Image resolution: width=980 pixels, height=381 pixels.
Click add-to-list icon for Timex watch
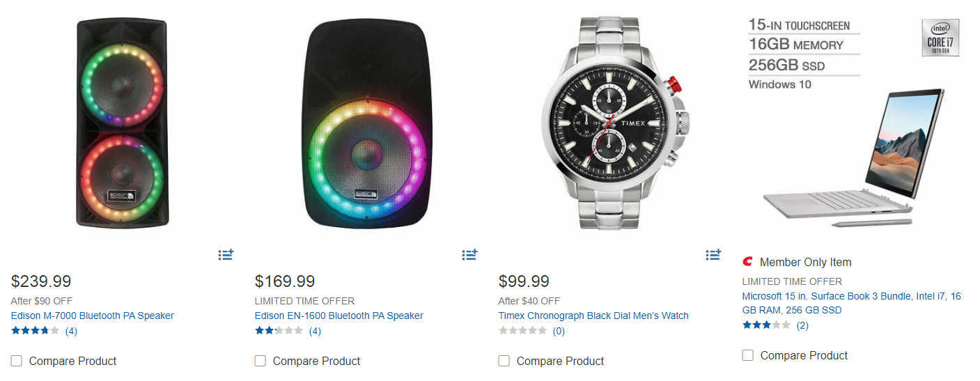[713, 255]
